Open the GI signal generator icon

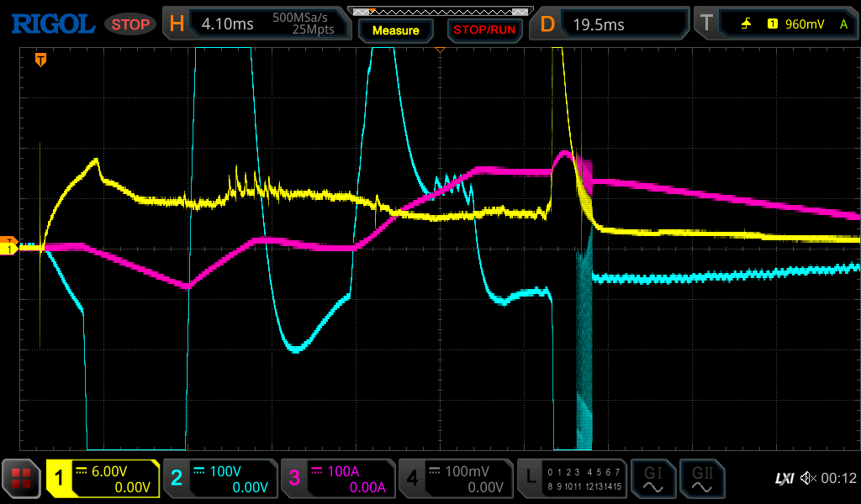(x=652, y=479)
